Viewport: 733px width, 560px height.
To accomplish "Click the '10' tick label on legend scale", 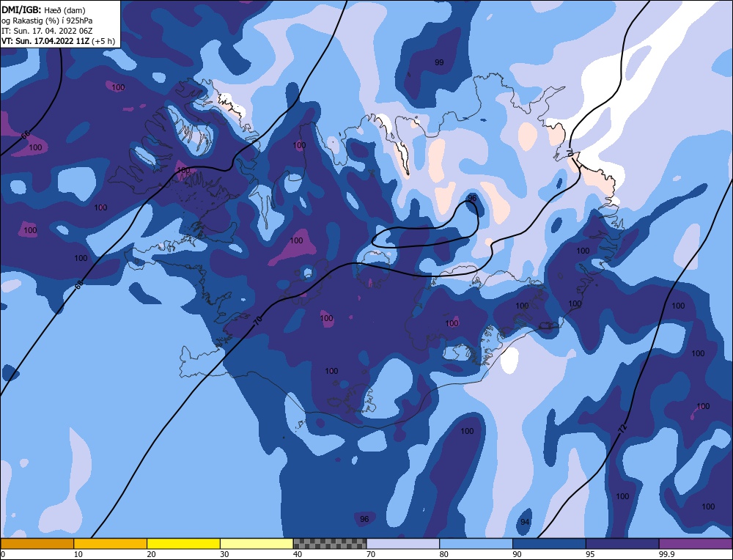I will click(x=78, y=554).
